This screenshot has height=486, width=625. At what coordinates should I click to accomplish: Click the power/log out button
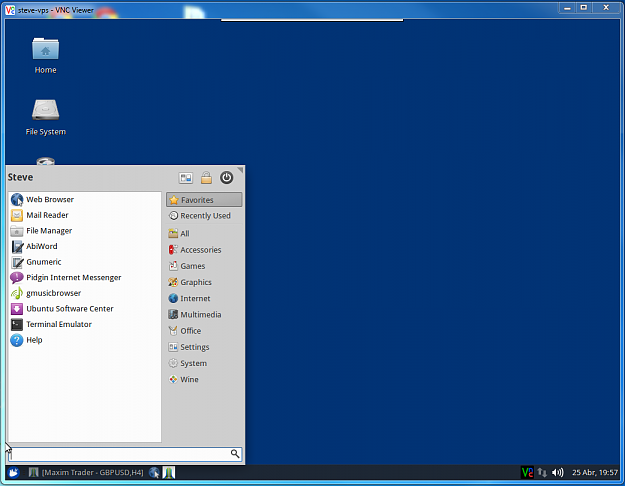[x=226, y=178]
